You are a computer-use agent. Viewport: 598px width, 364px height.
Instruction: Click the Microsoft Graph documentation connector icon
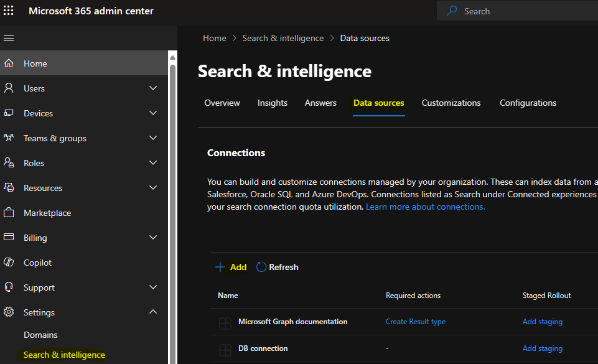(x=225, y=323)
